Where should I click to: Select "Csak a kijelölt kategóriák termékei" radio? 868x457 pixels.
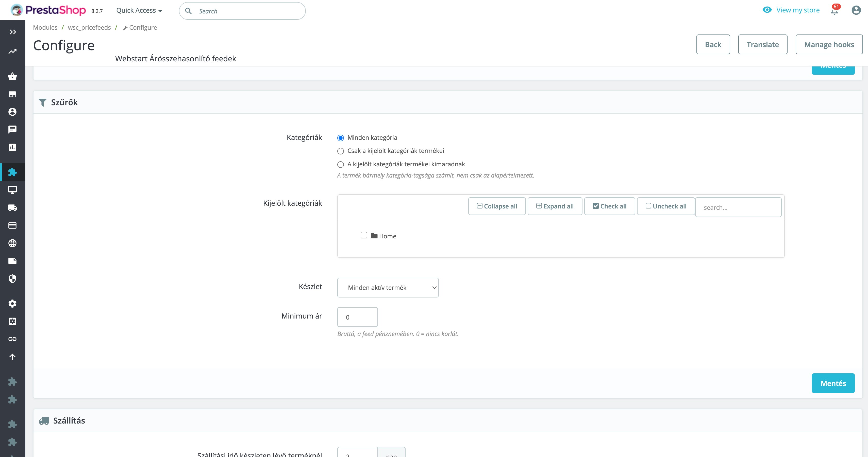click(341, 151)
